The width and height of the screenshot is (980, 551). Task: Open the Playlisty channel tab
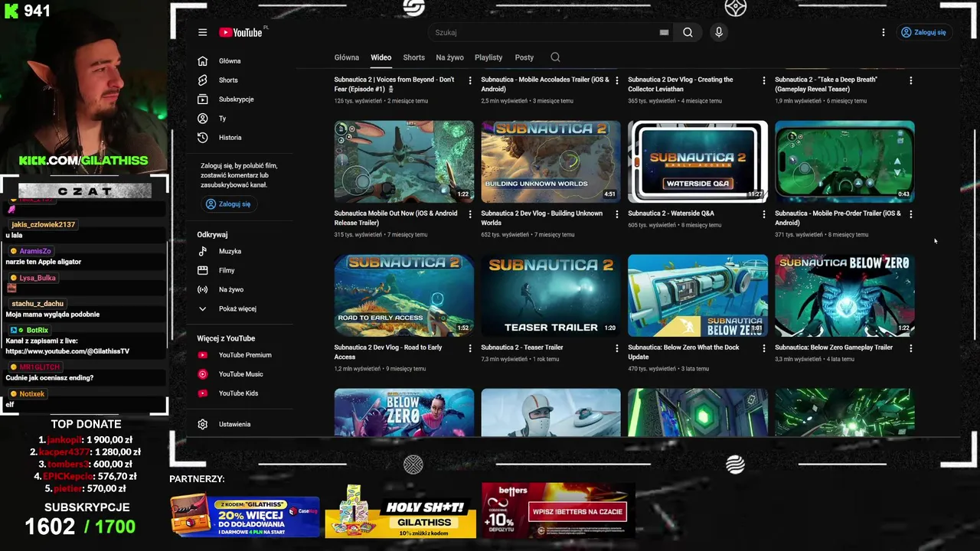click(488, 57)
